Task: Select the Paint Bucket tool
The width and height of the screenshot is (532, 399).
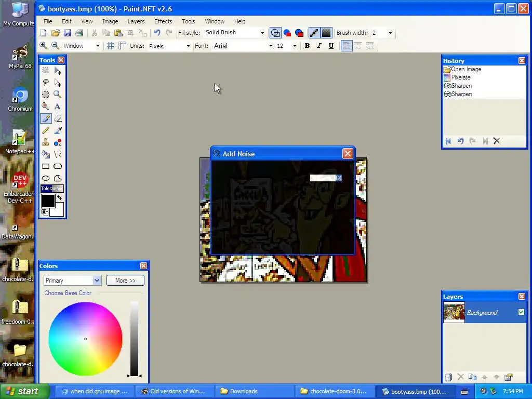Action: 46,154
